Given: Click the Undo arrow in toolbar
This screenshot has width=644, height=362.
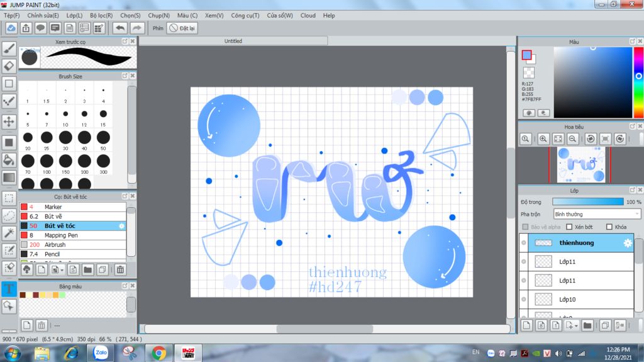Looking at the screenshot, I should click(x=119, y=28).
